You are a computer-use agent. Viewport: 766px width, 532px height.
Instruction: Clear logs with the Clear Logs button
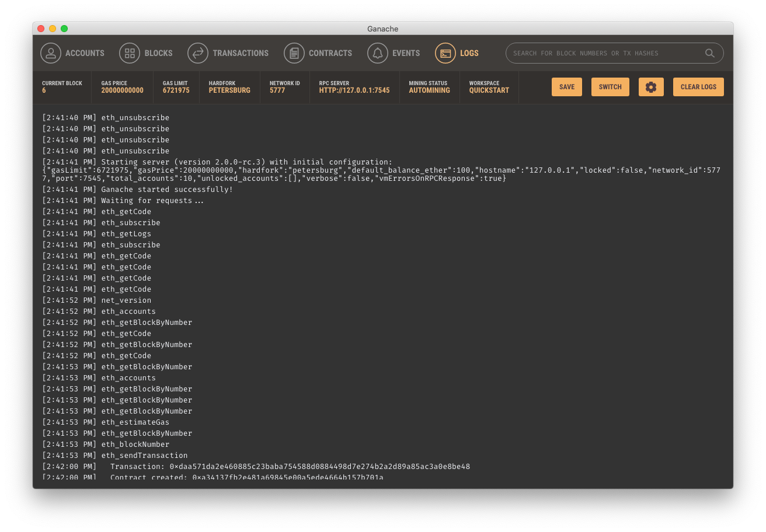click(698, 87)
